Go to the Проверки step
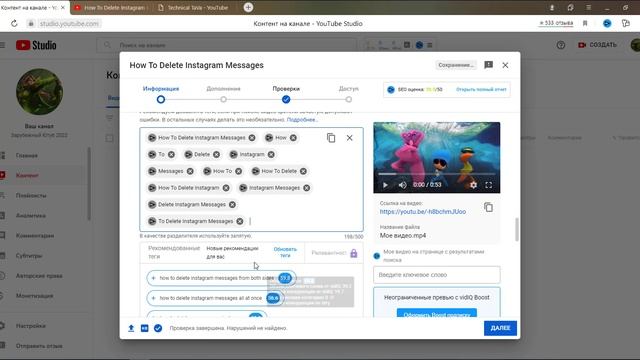 click(286, 94)
